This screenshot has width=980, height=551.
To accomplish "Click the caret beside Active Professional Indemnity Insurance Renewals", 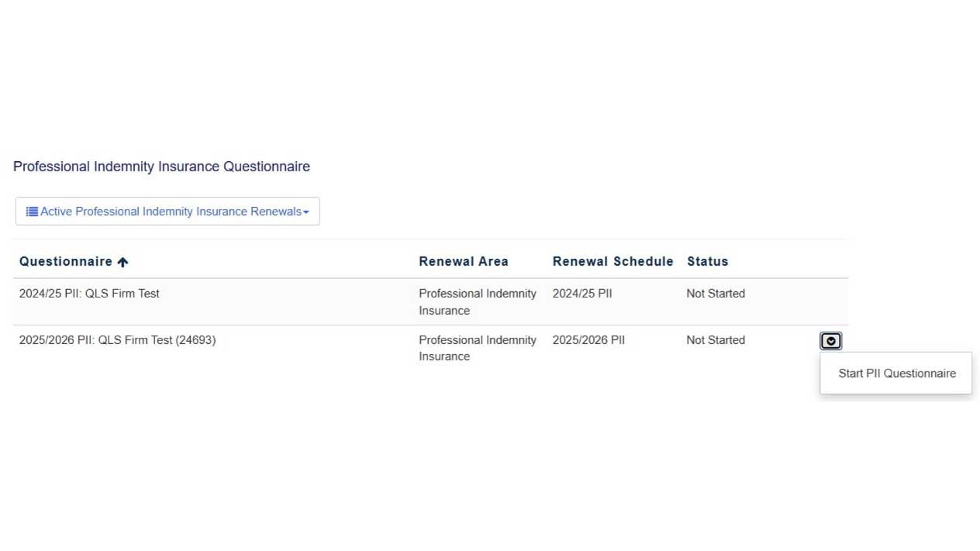I will 306,212.
